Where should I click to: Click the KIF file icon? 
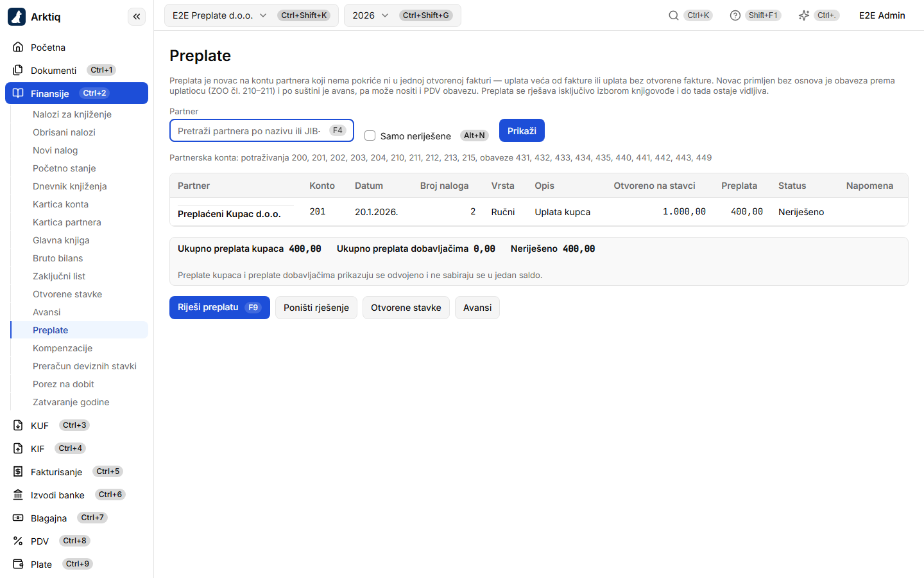pyautogui.click(x=18, y=448)
